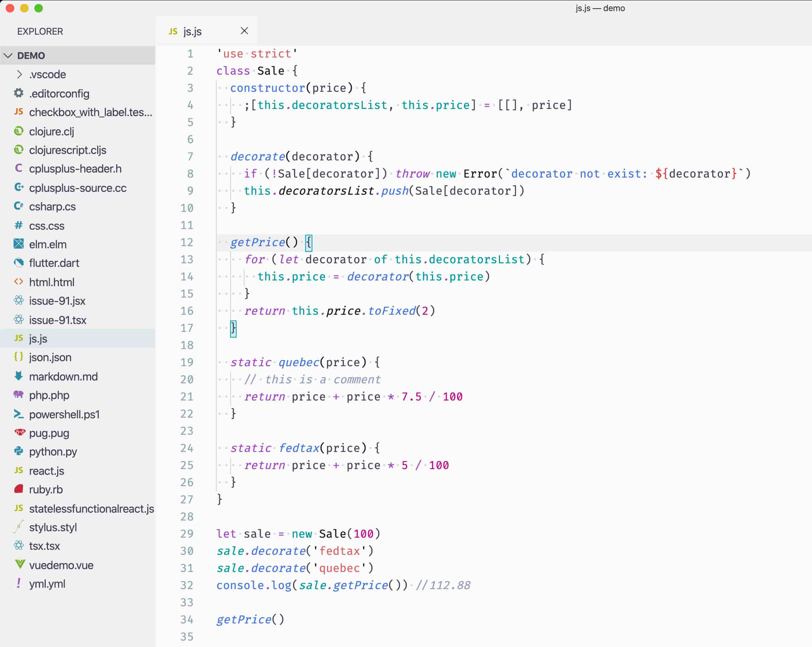Viewport: 812px width, 647px height.
Task: Click the 'quebec' string on line 31
Action: pyautogui.click(x=339, y=568)
